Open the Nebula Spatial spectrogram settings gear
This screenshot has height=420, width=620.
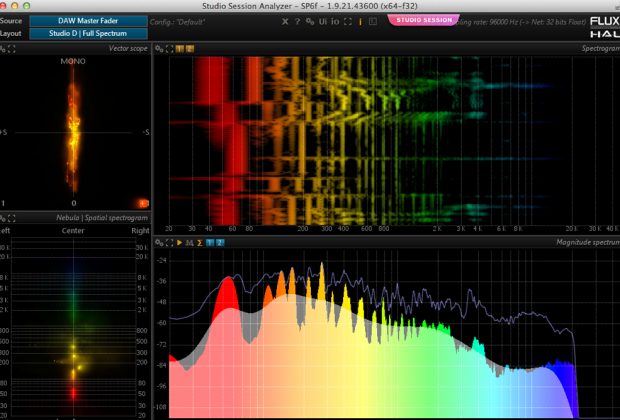click(x=3, y=217)
